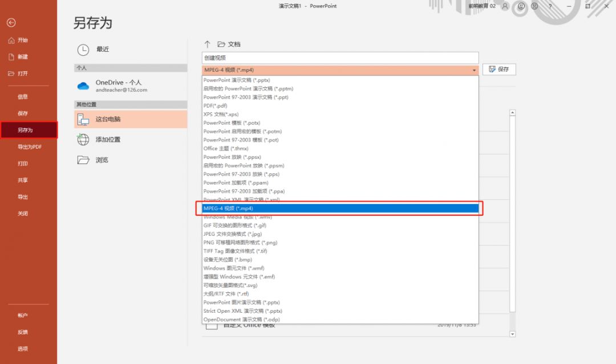Send a smile via smiley face icon
This screenshot has height=364, width=616.
[521, 6]
